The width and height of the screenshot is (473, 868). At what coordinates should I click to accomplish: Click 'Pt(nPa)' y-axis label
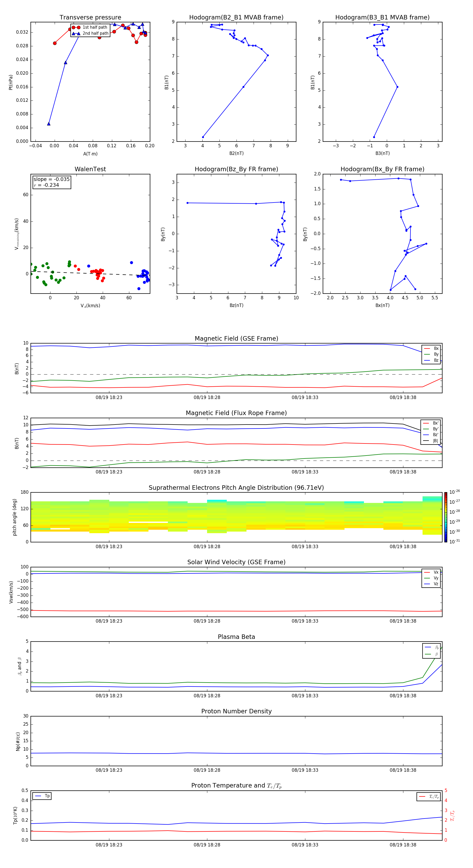[11, 82]
